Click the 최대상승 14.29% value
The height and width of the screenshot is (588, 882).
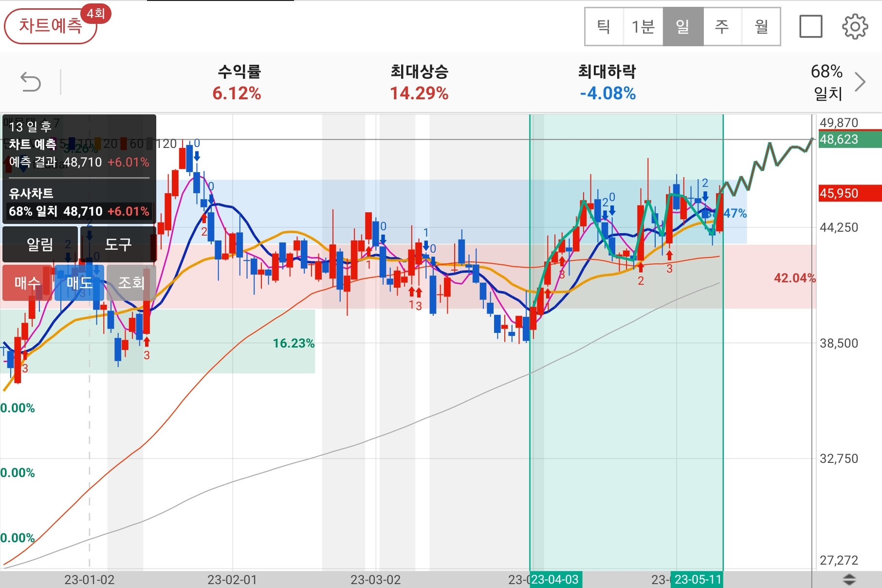pos(419,93)
